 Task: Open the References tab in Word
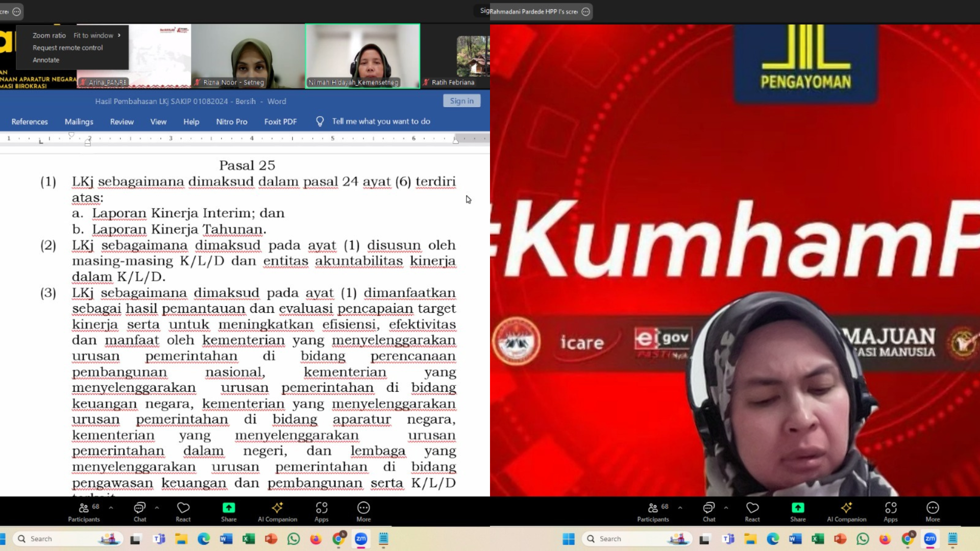click(x=30, y=121)
